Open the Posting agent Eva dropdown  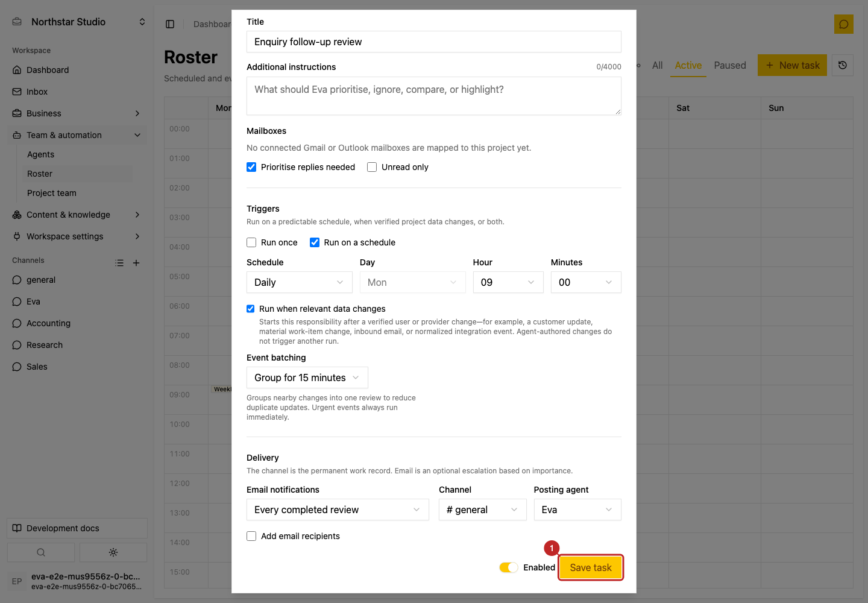(577, 510)
